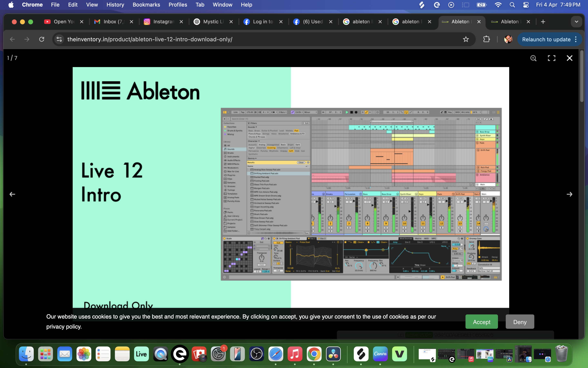The width and height of the screenshot is (588, 368).
Task: Open Spotlight search in the menu bar
Action: coord(512,5)
